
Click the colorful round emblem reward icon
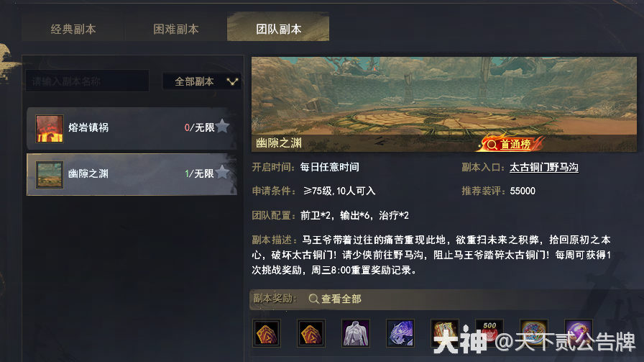coord(533,332)
